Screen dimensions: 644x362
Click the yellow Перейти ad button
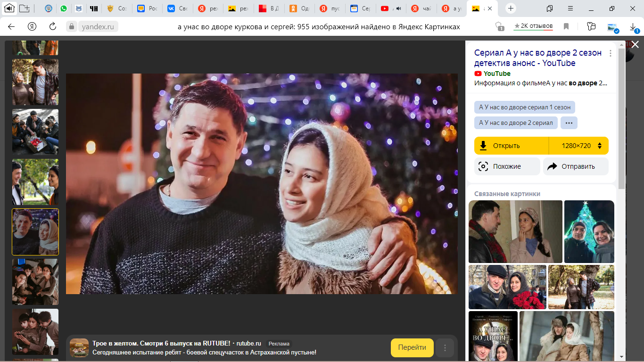pos(412,347)
